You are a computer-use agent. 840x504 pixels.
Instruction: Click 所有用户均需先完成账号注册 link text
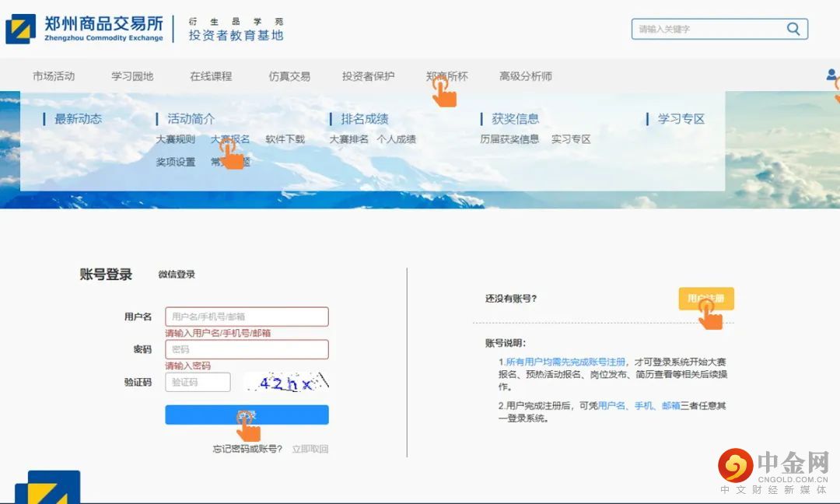[x=565, y=362]
